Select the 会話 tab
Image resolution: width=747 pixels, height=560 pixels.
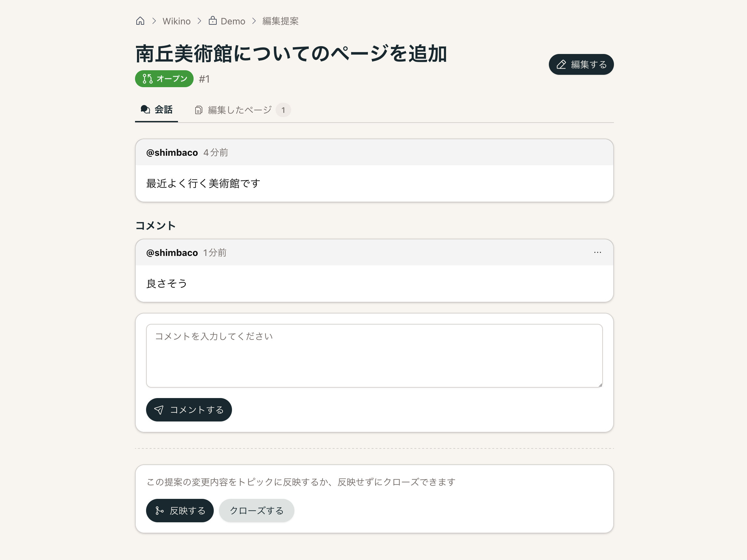pyautogui.click(x=157, y=110)
